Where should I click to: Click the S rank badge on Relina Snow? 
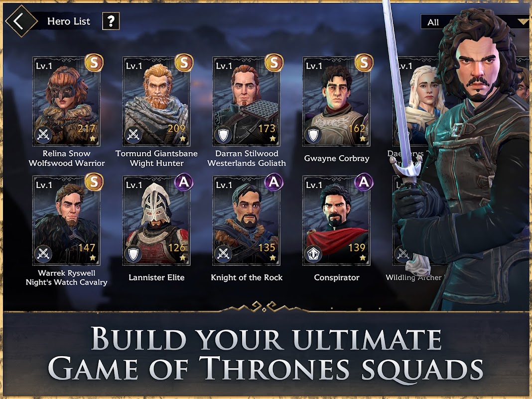94,63
